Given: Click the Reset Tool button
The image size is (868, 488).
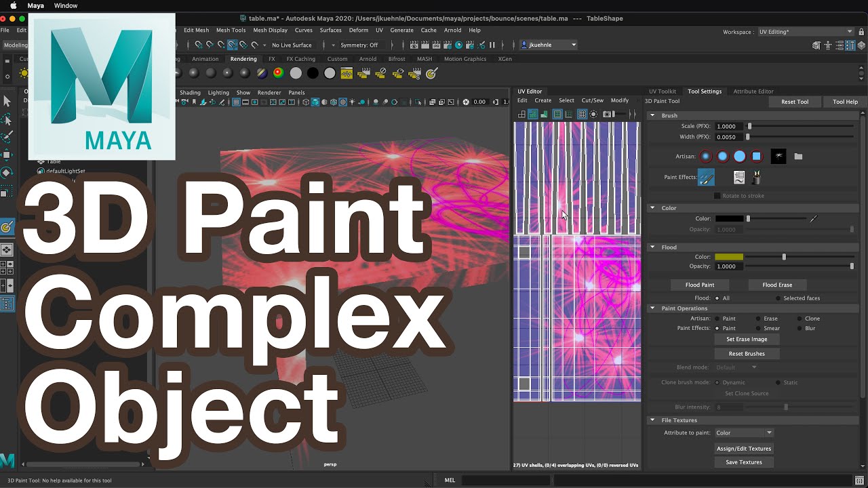Looking at the screenshot, I should point(795,102).
